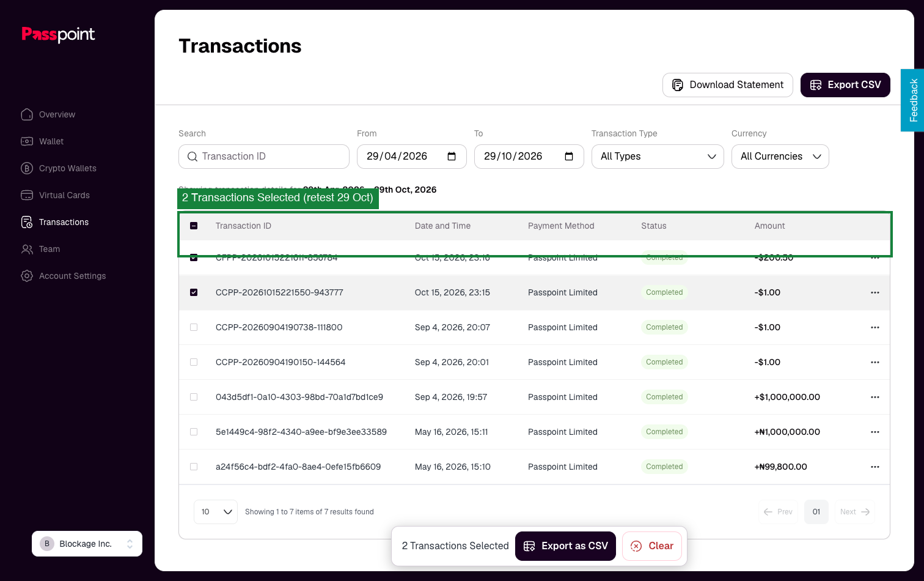Click the Passpoint logo

(x=58, y=34)
